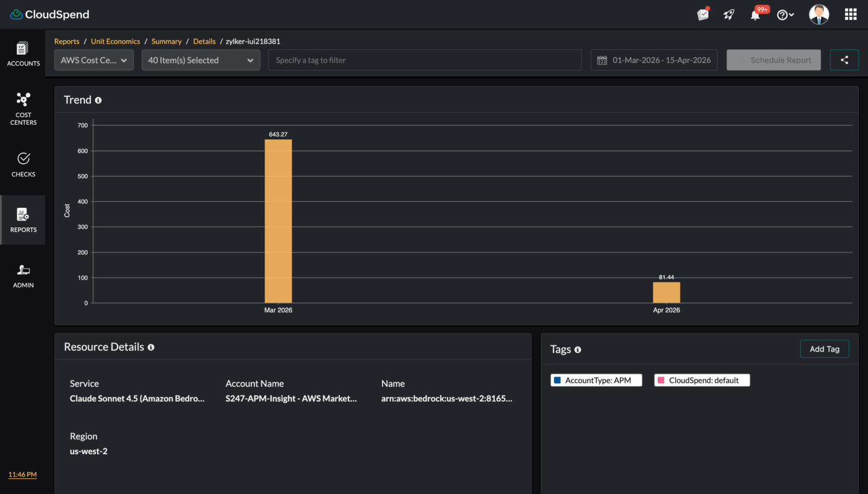Image resolution: width=868 pixels, height=494 pixels.
Task: Click the Trend info icon
Action: click(98, 101)
